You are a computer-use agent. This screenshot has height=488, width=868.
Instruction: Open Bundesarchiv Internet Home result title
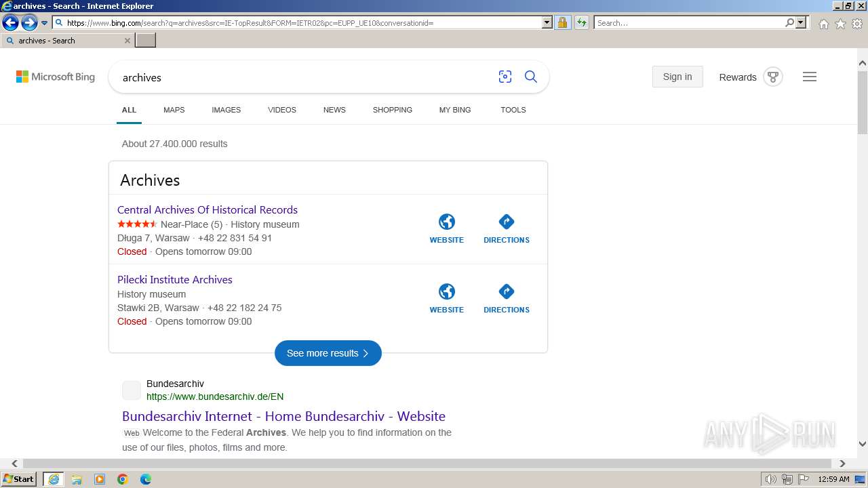click(283, 416)
